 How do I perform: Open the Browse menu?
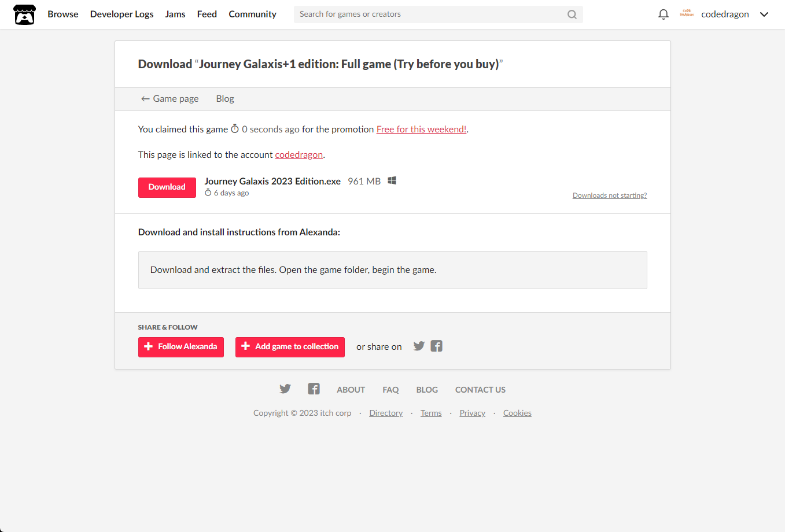point(63,14)
